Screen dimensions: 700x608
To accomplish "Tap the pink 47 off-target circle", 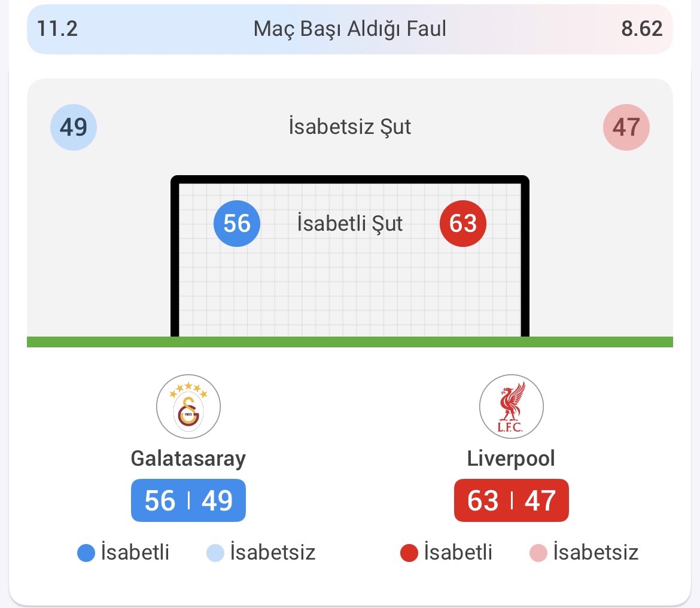I will pyautogui.click(x=626, y=127).
